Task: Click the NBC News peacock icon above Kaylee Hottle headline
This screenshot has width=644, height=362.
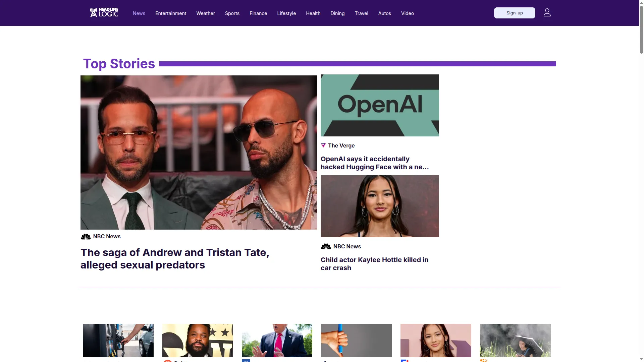Action: (326, 247)
